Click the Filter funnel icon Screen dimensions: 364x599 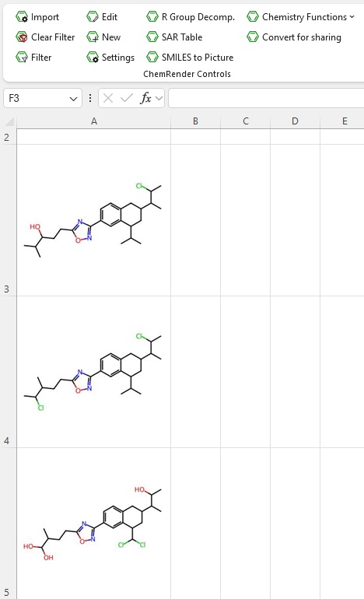pos(22,58)
